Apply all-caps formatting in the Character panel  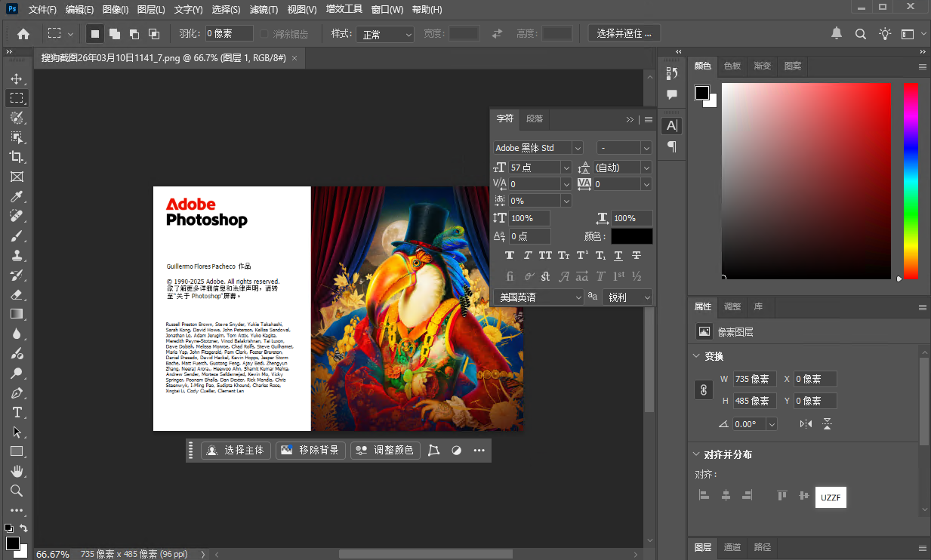(545, 255)
